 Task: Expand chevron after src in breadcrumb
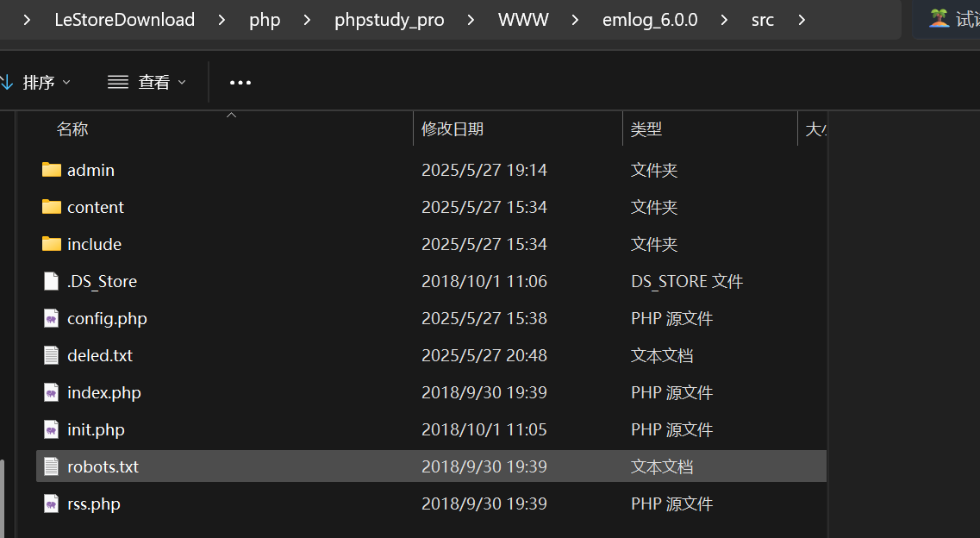pos(802,20)
